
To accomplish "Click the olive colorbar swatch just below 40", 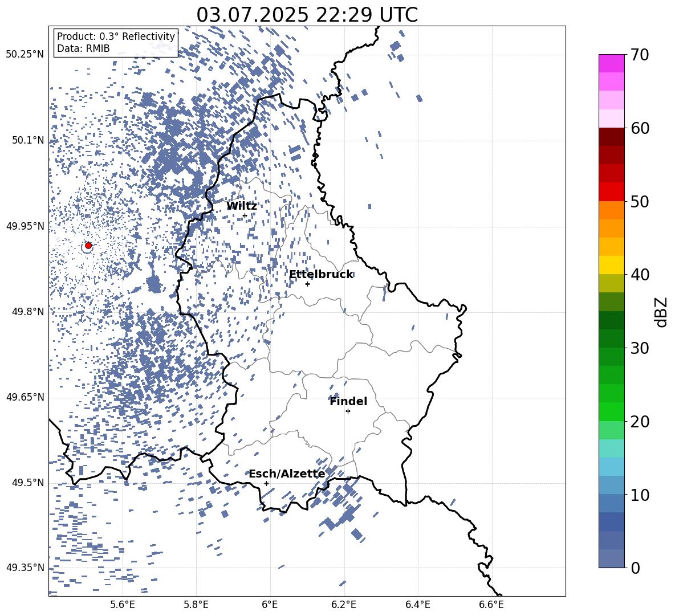I will [x=612, y=283].
